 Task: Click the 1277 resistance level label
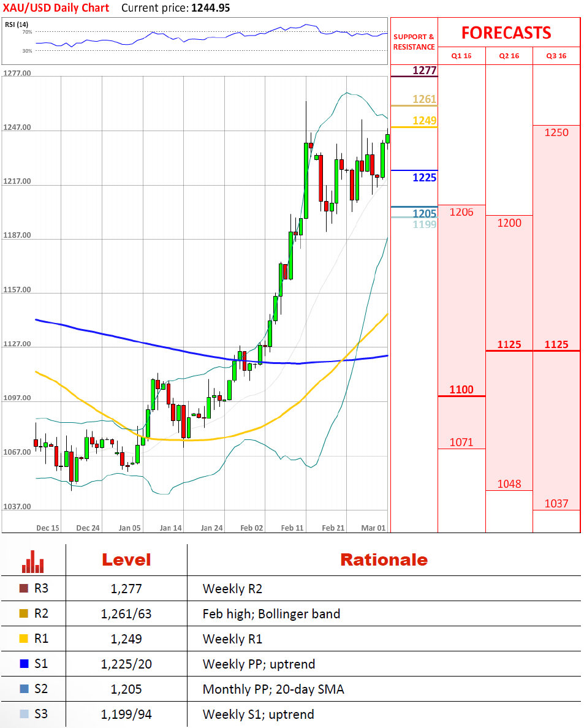tap(424, 70)
